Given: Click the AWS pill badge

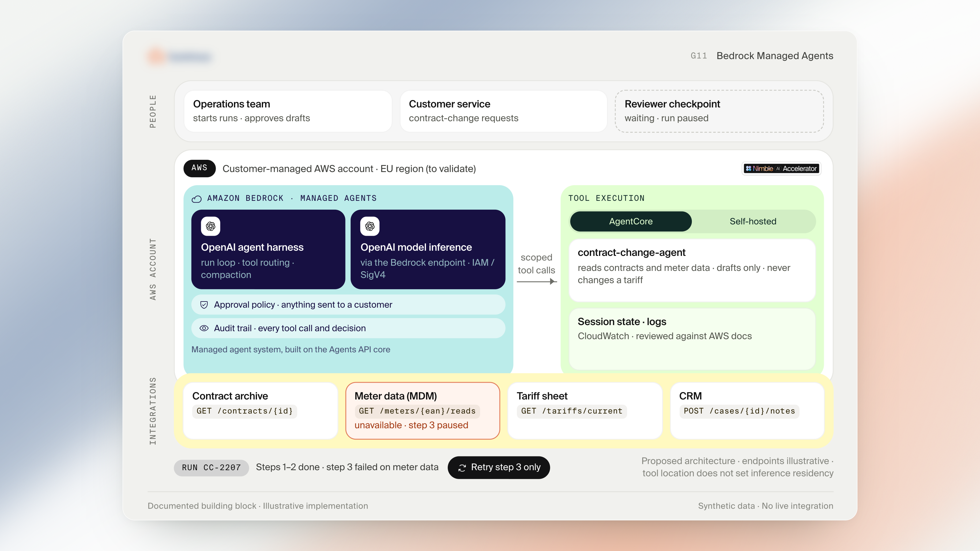Looking at the screenshot, I should tap(199, 168).
